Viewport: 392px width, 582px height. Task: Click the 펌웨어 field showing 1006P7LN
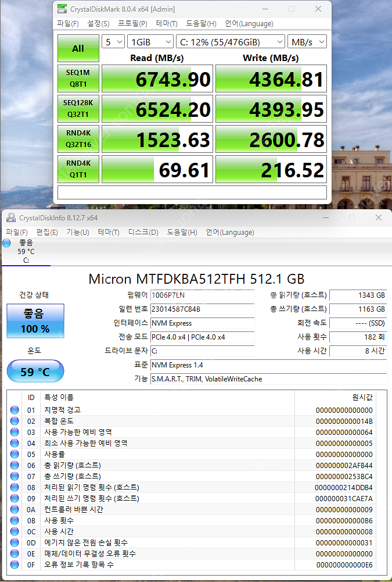tap(203, 295)
